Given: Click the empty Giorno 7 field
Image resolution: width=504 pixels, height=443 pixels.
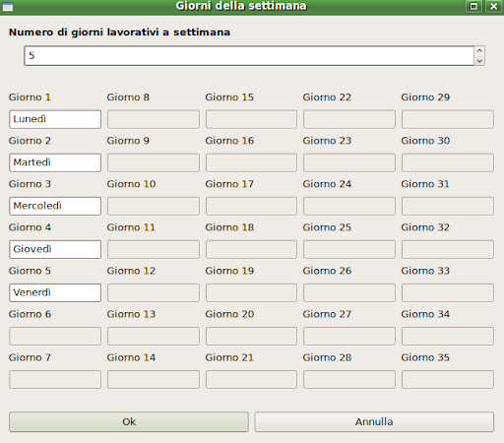Looking at the screenshot, I should point(55,379).
